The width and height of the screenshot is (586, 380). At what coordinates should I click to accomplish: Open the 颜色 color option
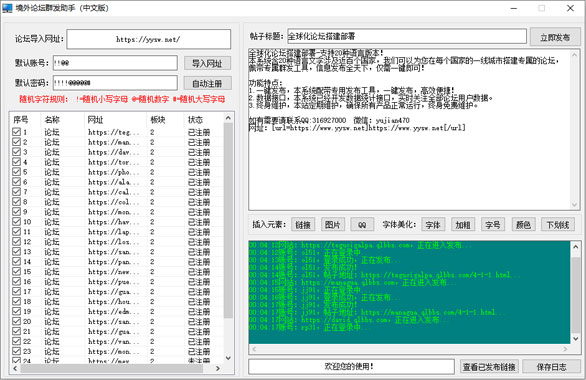pos(523,225)
